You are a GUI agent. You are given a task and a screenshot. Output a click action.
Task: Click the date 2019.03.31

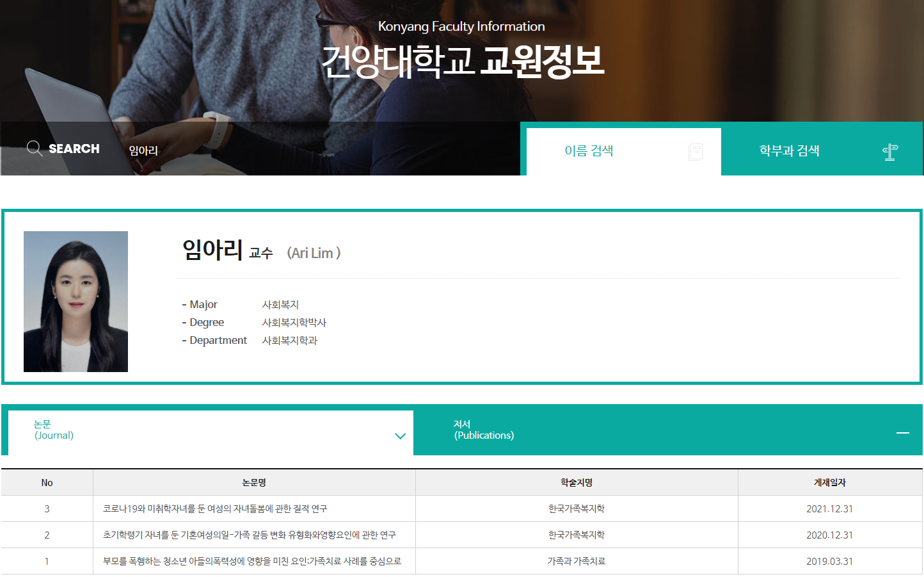click(x=830, y=562)
